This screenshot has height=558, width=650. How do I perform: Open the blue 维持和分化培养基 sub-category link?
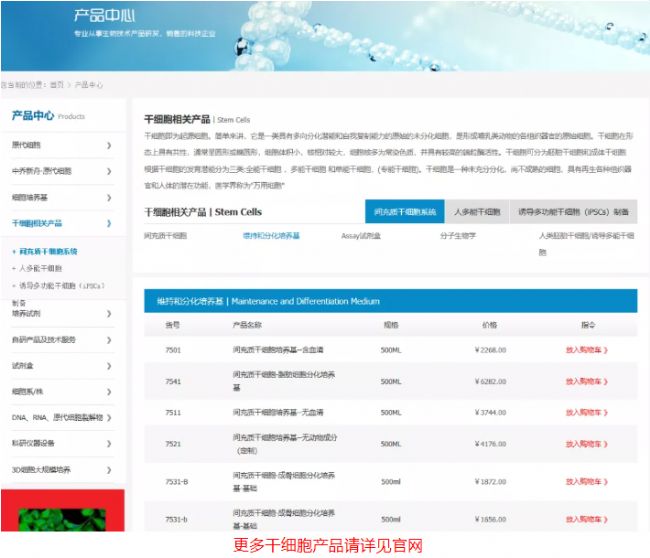(x=271, y=236)
